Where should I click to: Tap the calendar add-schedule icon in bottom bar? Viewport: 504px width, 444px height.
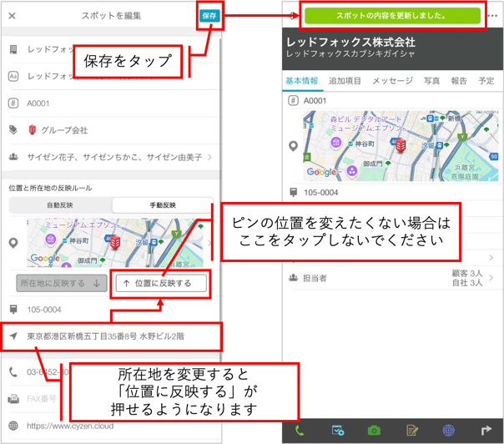coord(337,431)
